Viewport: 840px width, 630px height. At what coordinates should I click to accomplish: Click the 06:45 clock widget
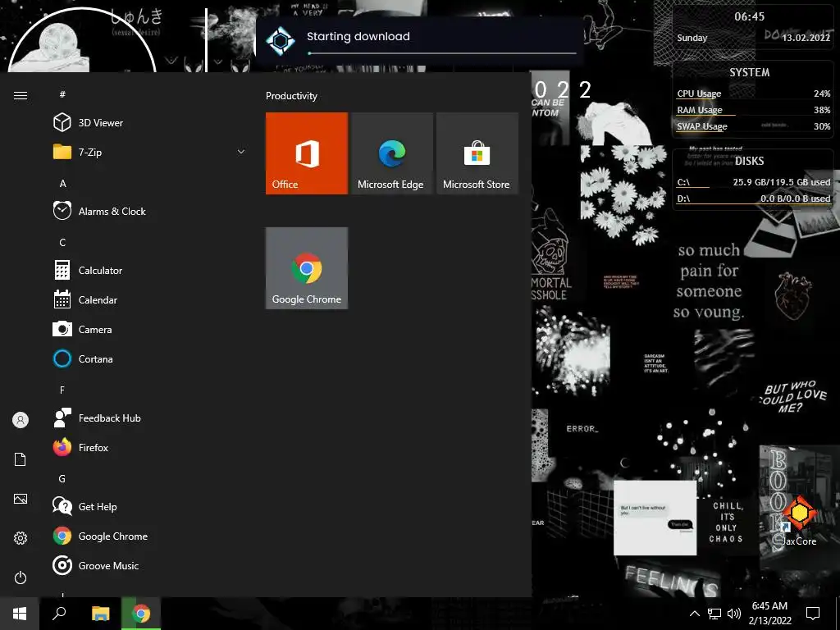click(x=749, y=16)
